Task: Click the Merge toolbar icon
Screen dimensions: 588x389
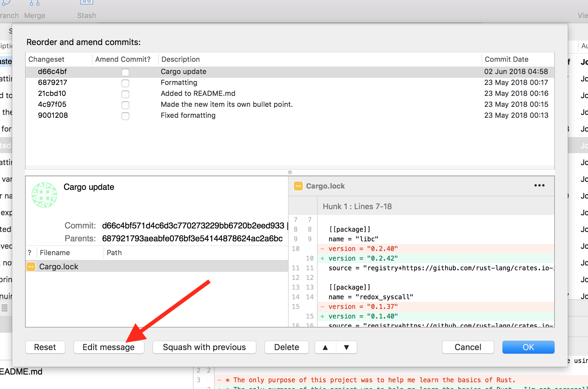Action: pos(34,3)
